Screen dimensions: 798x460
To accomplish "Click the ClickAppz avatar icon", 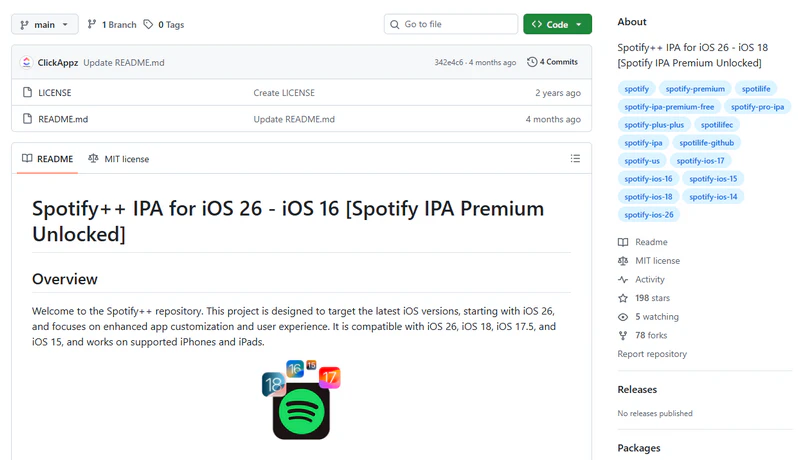I will [x=26, y=62].
